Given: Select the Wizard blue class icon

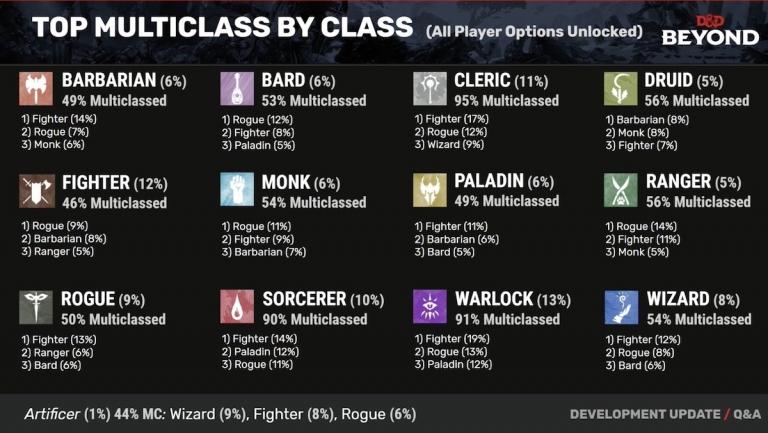Looking at the screenshot, I should coord(620,307).
